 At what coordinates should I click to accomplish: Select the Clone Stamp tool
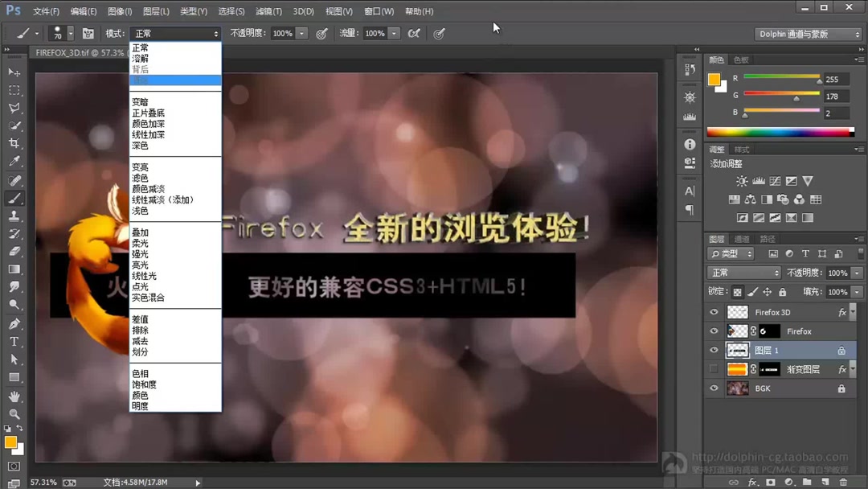(x=14, y=217)
